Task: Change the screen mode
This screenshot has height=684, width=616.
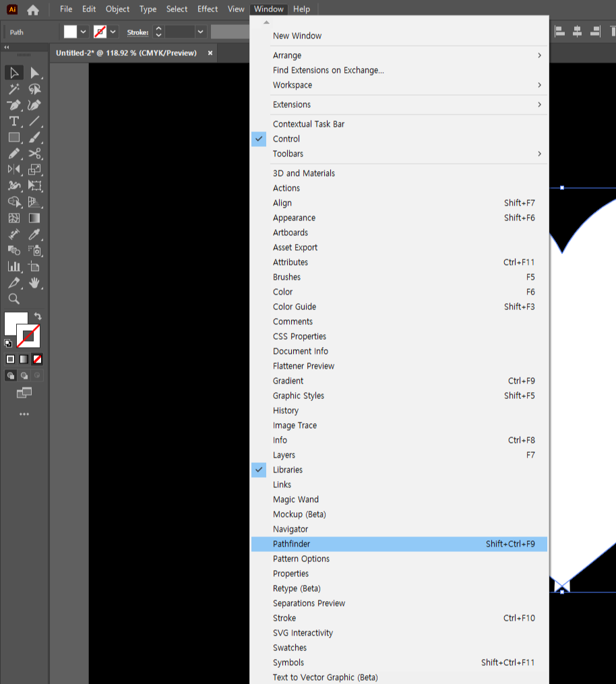Action: point(24,393)
